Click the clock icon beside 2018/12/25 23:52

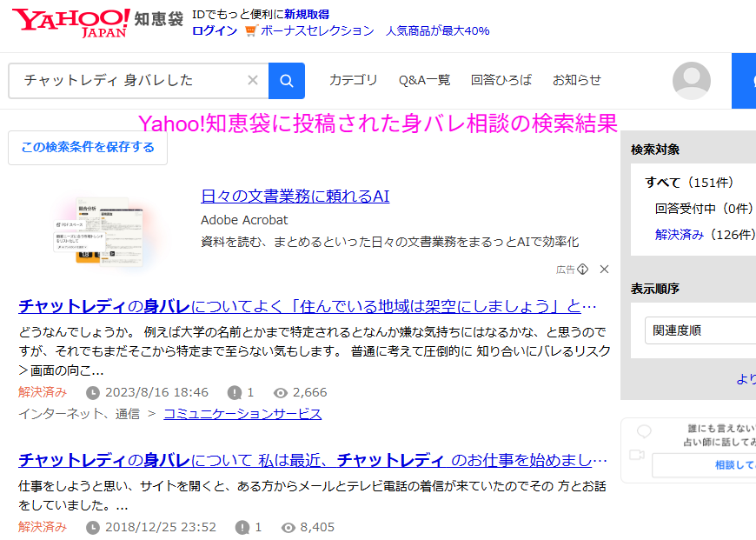coord(93,528)
